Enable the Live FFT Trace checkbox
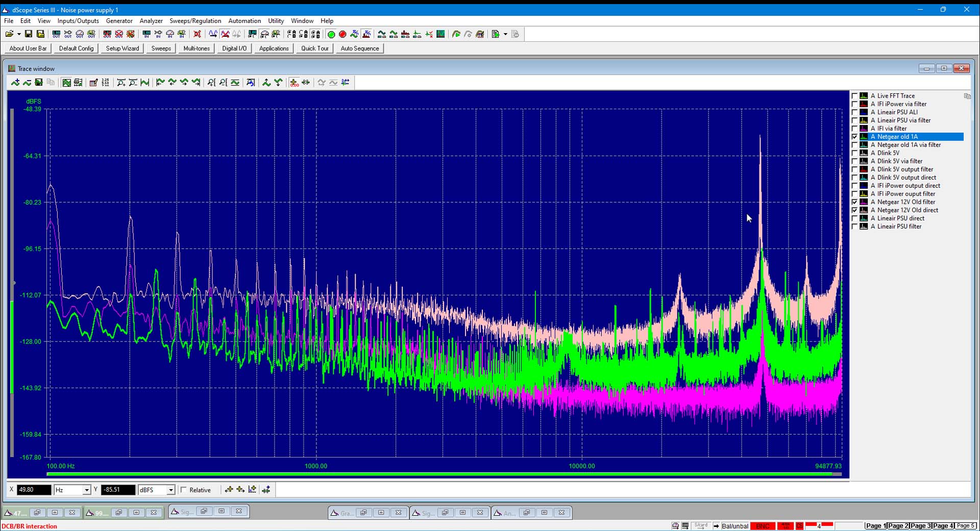This screenshot has height=531, width=980. (x=854, y=96)
